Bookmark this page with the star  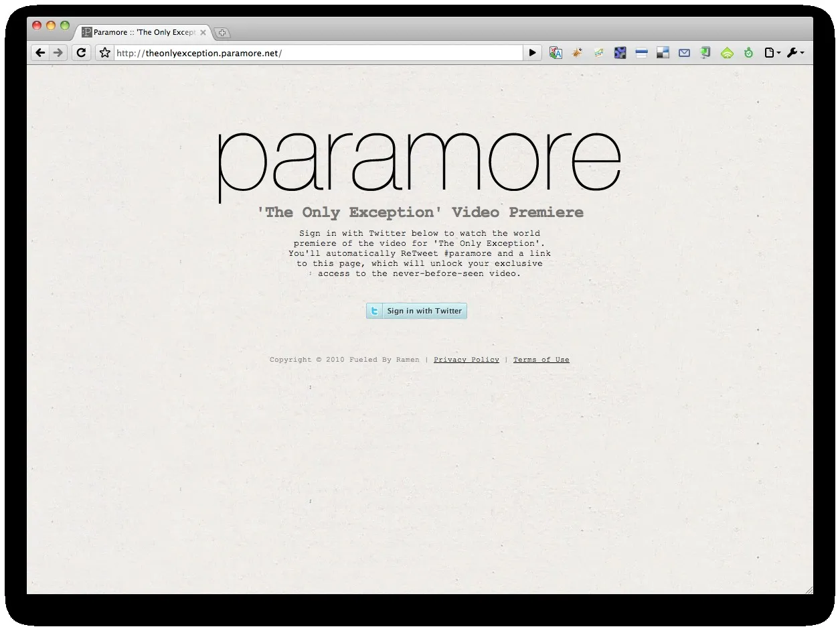tap(105, 52)
